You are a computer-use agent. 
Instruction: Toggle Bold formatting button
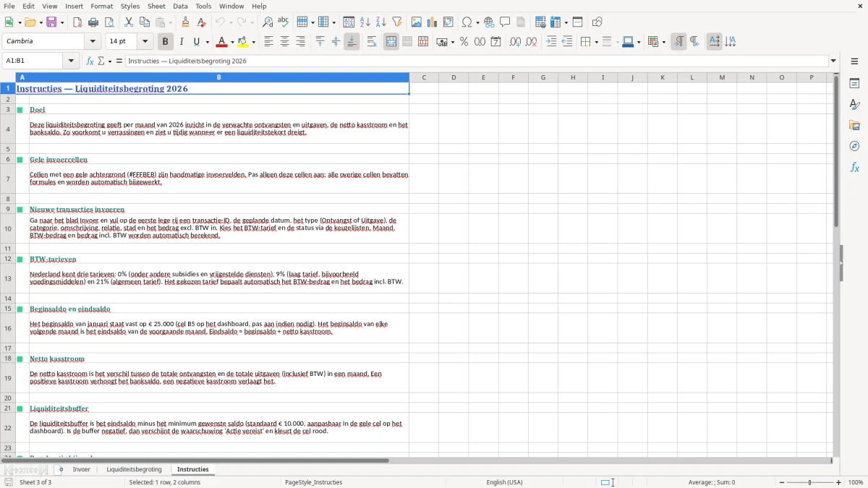(x=166, y=42)
